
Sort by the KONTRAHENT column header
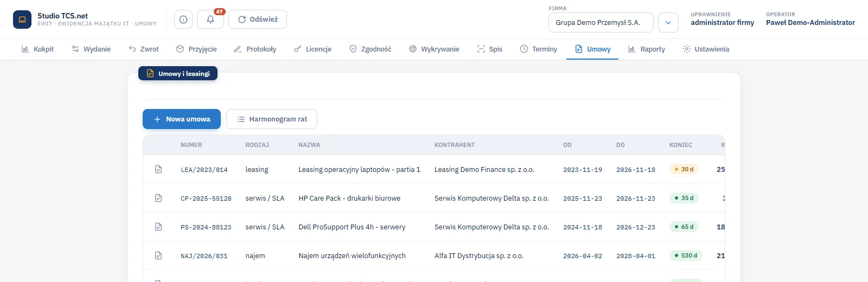tap(455, 145)
